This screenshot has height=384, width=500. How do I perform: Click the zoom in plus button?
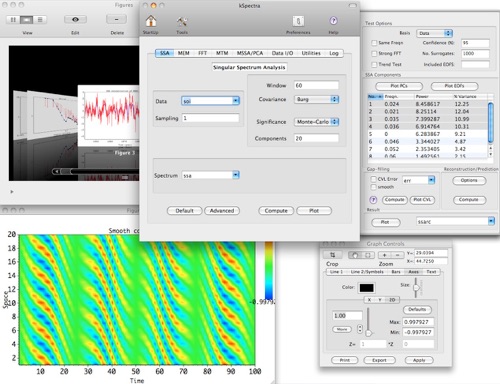(384, 255)
